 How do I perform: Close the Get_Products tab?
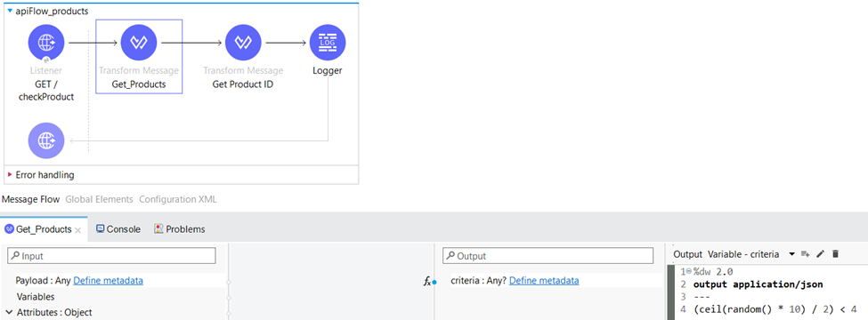[x=78, y=230]
